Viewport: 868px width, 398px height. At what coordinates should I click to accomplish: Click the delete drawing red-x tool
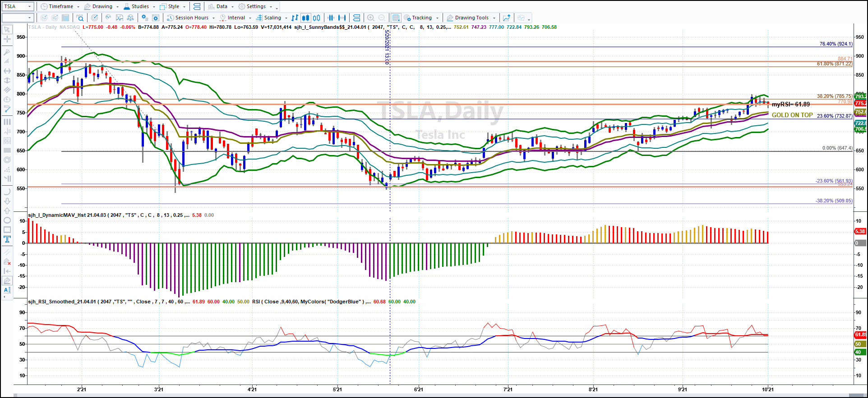tap(7, 261)
